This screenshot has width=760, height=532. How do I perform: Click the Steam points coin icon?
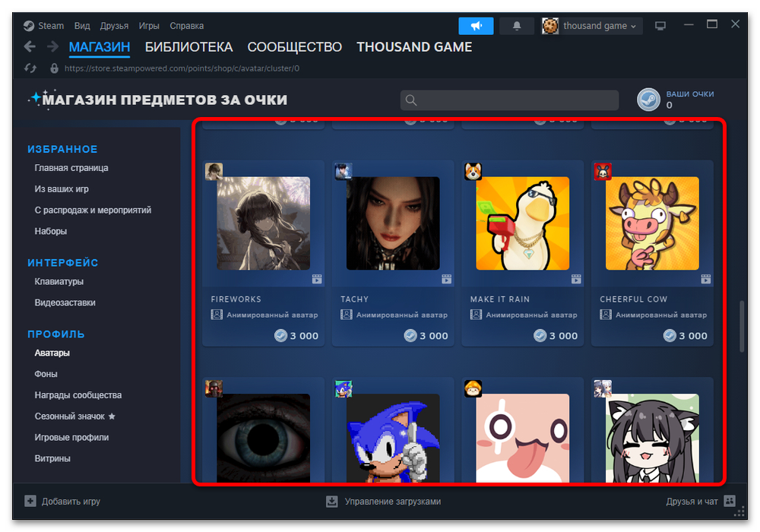(x=648, y=100)
